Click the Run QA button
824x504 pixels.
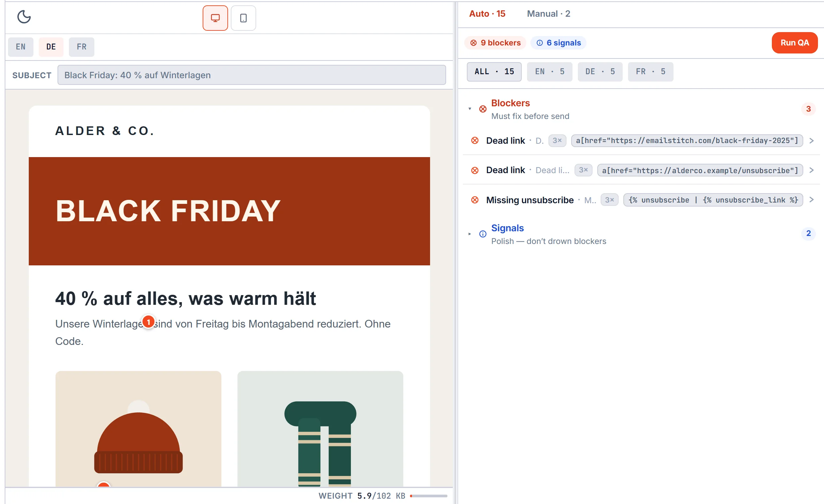[x=795, y=43]
